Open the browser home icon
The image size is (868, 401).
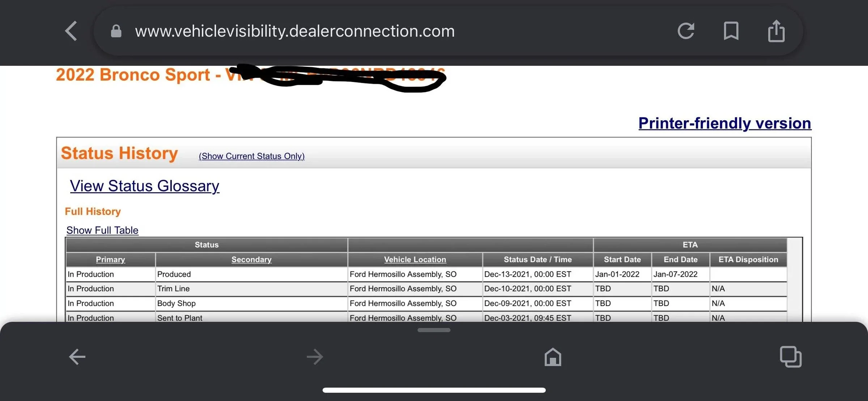(553, 357)
